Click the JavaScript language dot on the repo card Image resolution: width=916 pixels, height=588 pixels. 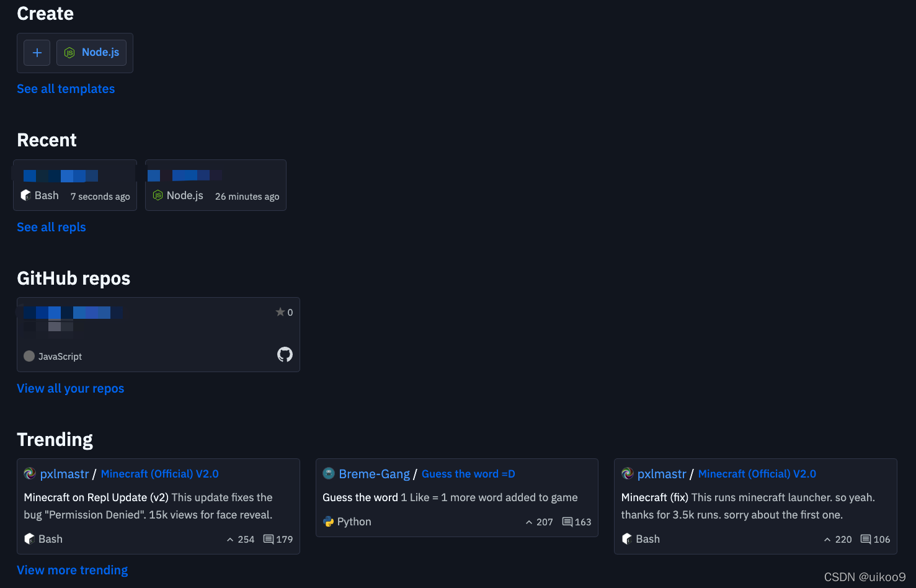(29, 356)
